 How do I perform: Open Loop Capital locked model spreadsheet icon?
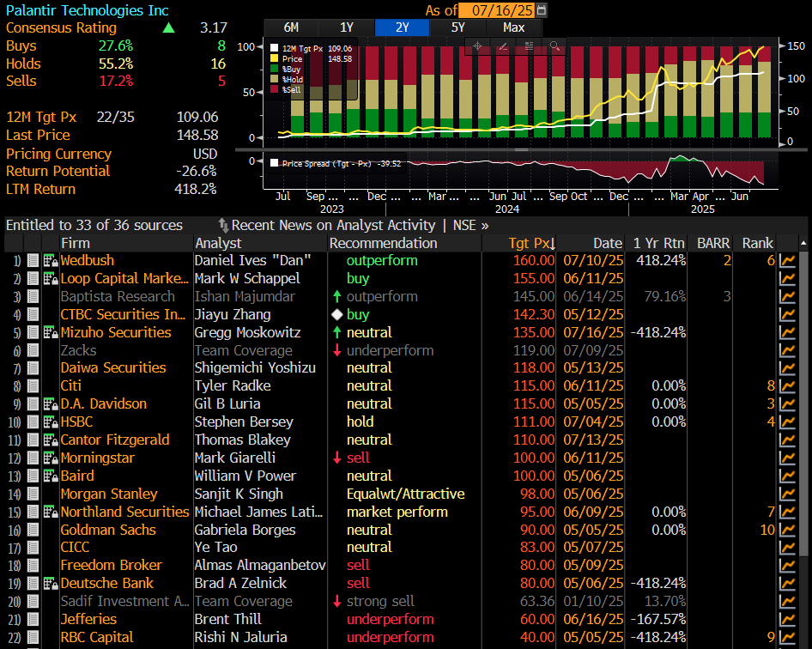(x=51, y=279)
